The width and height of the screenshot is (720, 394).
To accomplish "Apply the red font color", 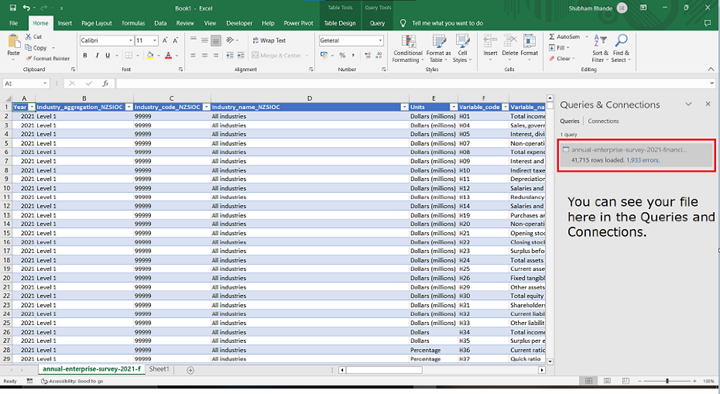I will coord(168,56).
